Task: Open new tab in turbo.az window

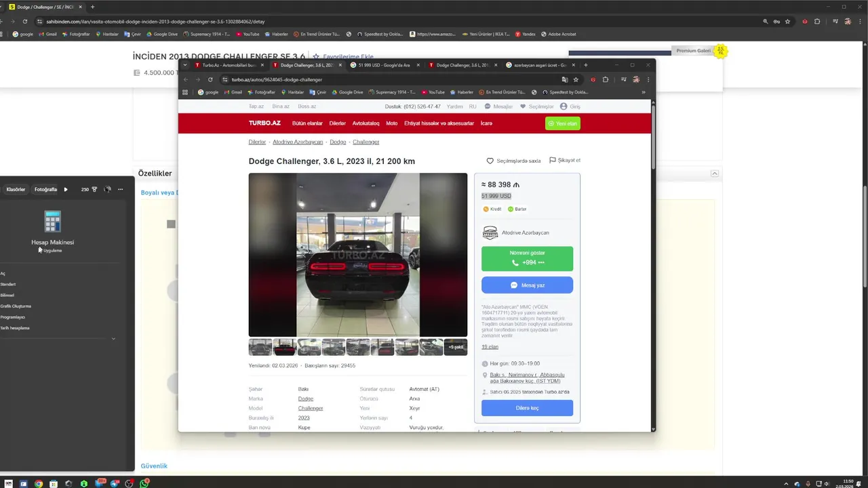Action: pyautogui.click(x=585, y=65)
